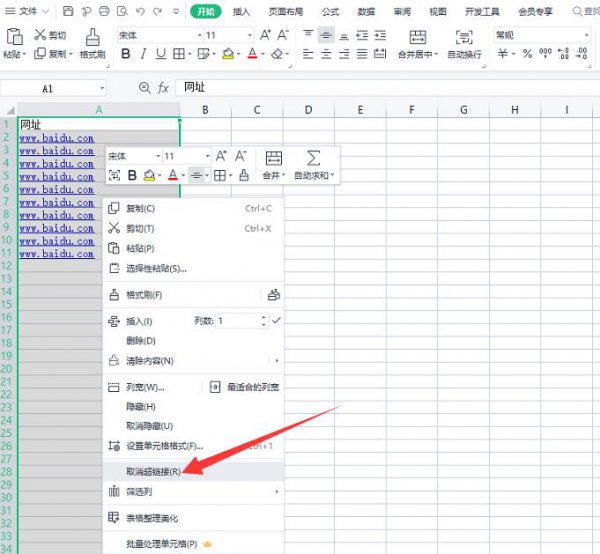The height and width of the screenshot is (554, 600).
Task: Click the currency ¥ format icon
Action: 503,54
